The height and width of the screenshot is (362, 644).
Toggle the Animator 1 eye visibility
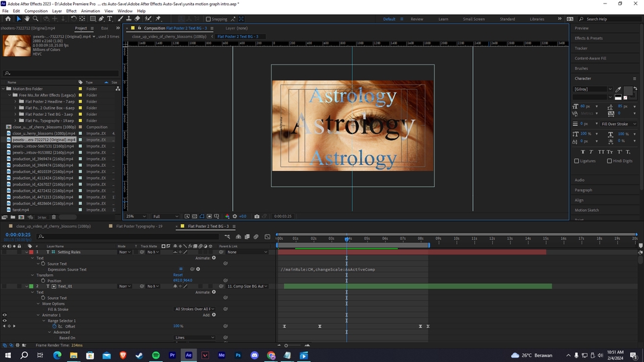pyautogui.click(x=5, y=315)
